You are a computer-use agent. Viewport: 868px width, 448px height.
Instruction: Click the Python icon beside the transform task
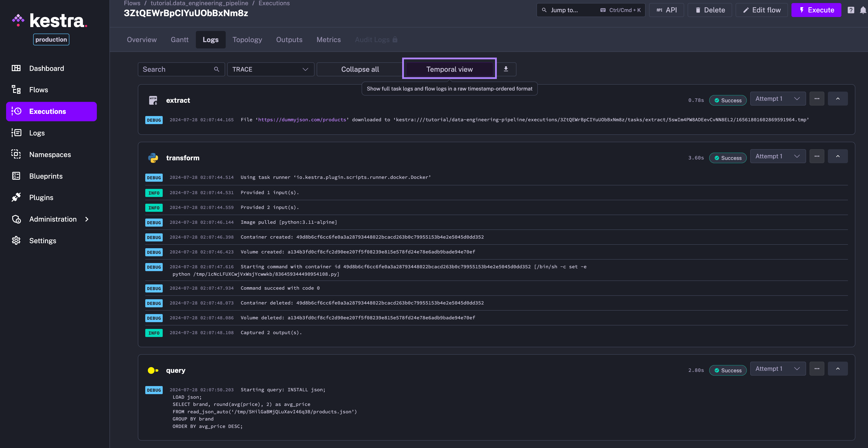click(x=153, y=157)
